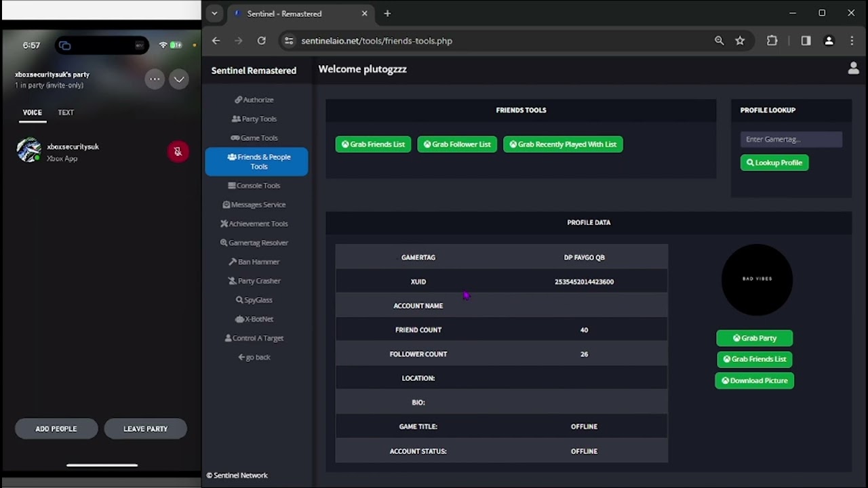The width and height of the screenshot is (868, 488).
Task: Click the Grab Party button
Action: point(755,338)
